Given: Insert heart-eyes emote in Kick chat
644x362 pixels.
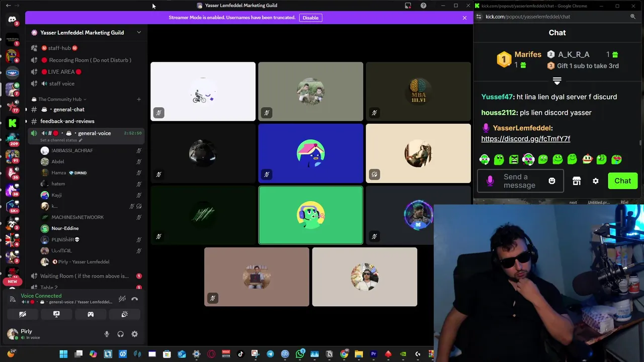Looking at the screenshot, I should [x=616, y=159].
